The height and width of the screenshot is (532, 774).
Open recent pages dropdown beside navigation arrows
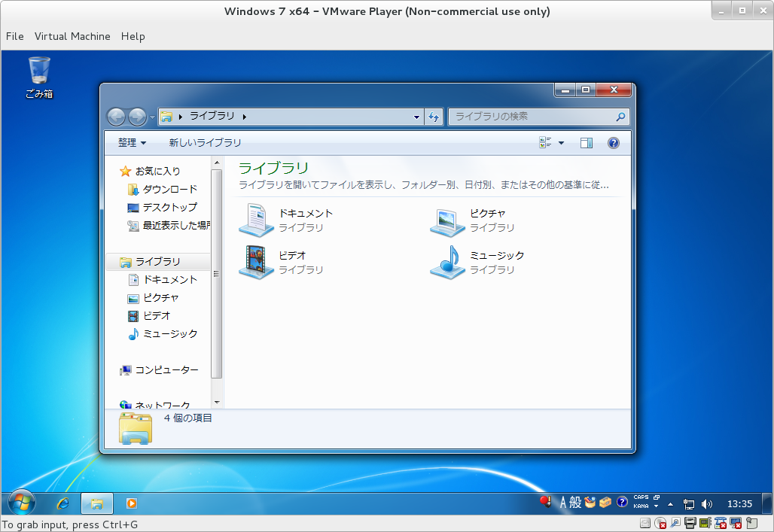152,117
